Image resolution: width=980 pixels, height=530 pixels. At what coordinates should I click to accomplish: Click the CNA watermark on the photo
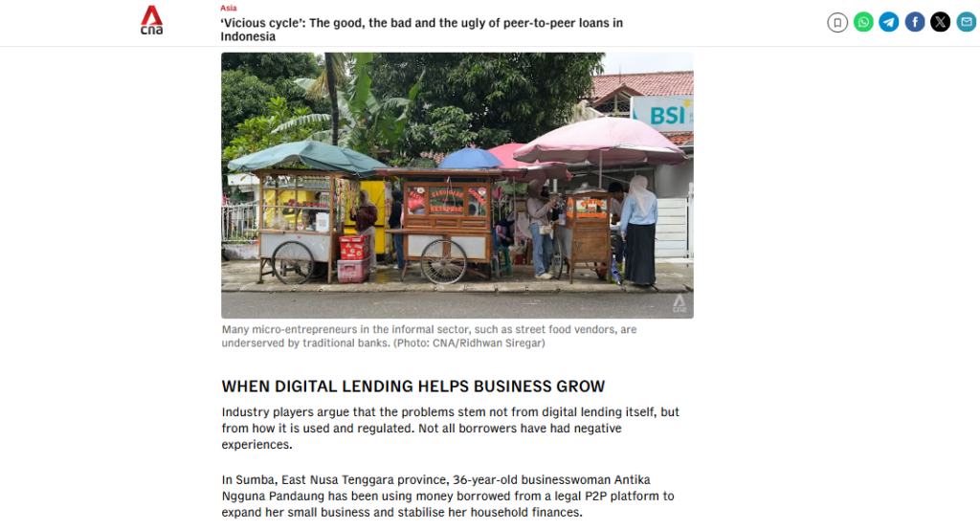(x=679, y=304)
